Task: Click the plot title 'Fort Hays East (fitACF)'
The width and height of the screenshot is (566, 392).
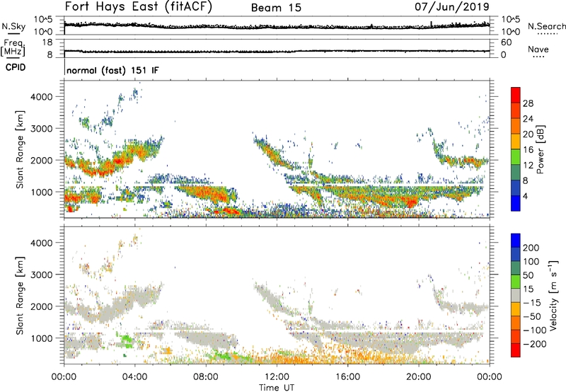Action: point(138,6)
